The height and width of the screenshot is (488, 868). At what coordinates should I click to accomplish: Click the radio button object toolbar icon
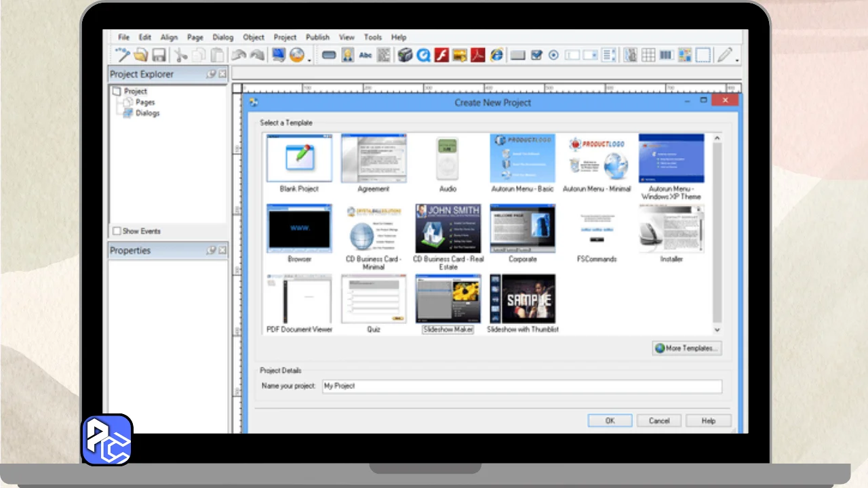pos(553,56)
